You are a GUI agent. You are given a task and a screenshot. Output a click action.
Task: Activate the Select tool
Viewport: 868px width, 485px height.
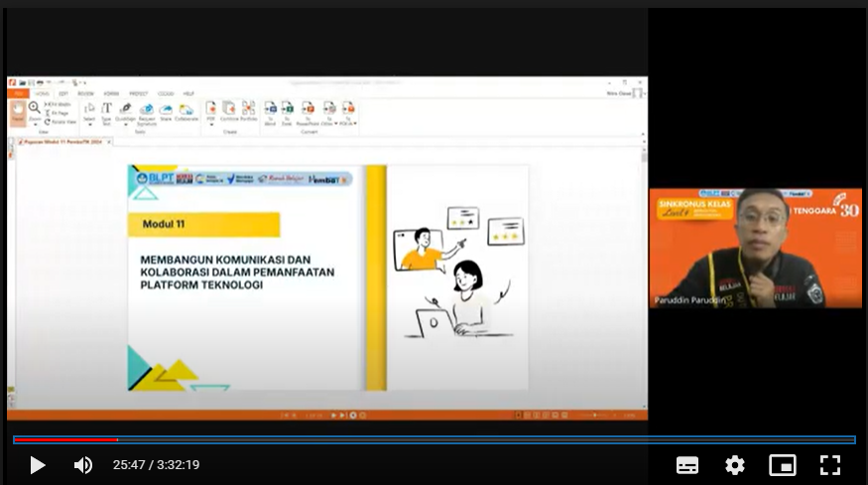pyautogui.click(x=89, y=111)
